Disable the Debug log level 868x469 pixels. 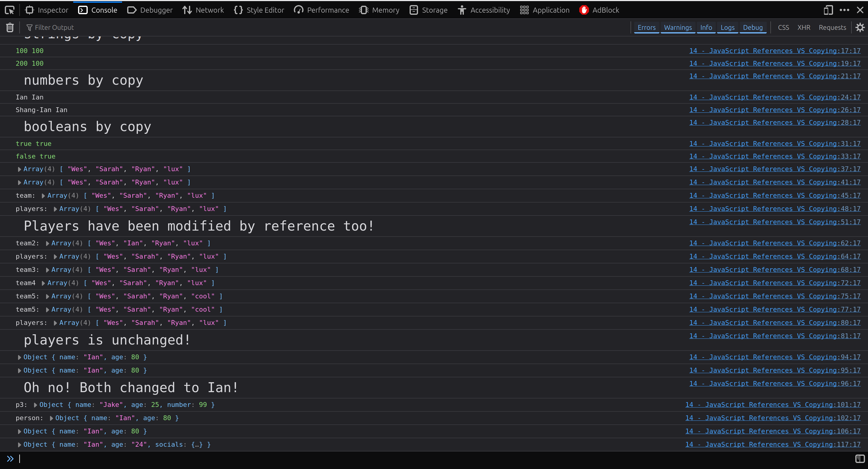tap(753, 27)
